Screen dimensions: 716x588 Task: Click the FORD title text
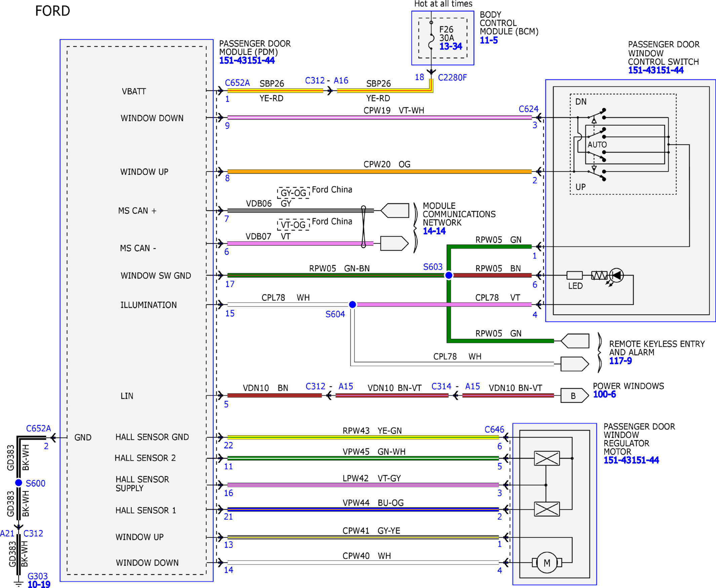click(x=52, y=11)
